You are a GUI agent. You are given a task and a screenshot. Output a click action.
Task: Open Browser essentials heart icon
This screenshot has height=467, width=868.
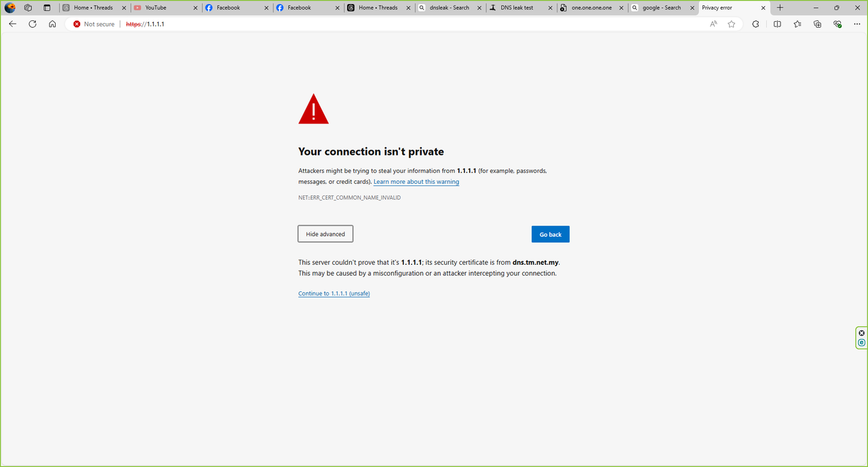pos(837,24)
